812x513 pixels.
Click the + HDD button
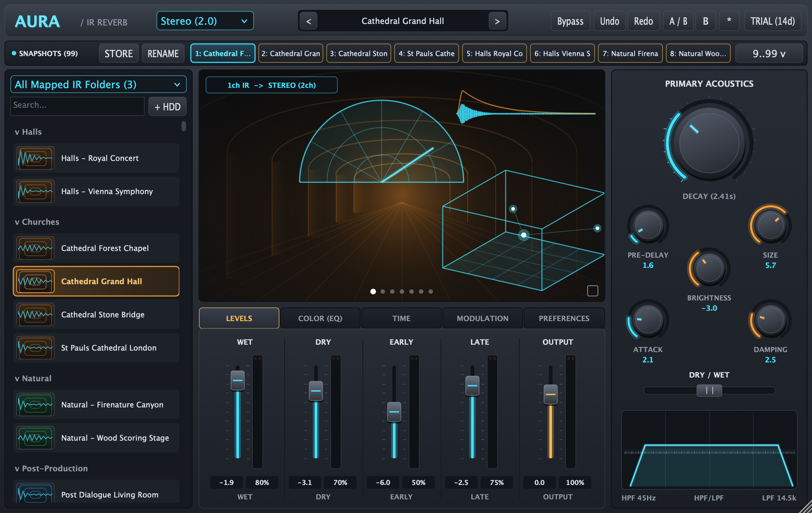click(168, 107)
